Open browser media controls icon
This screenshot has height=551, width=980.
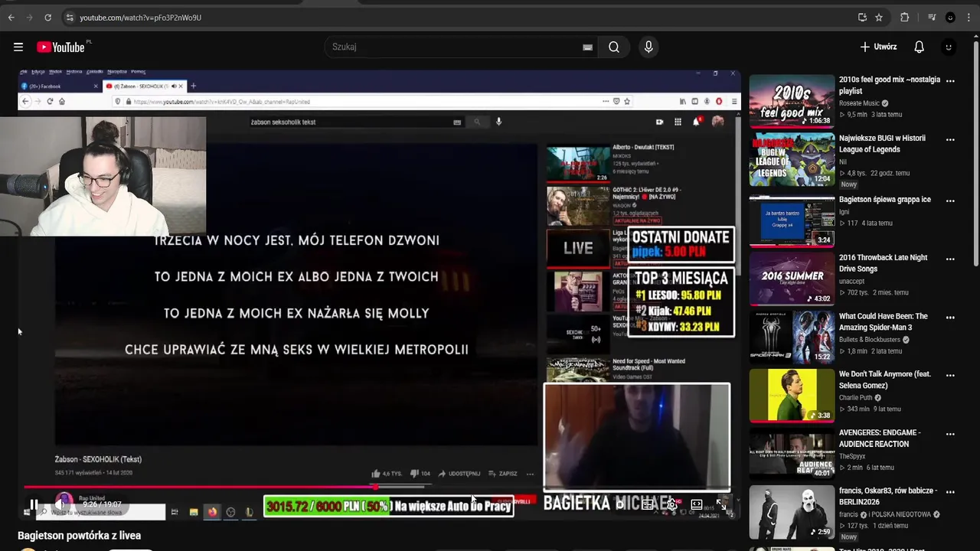tap(932, 17)
